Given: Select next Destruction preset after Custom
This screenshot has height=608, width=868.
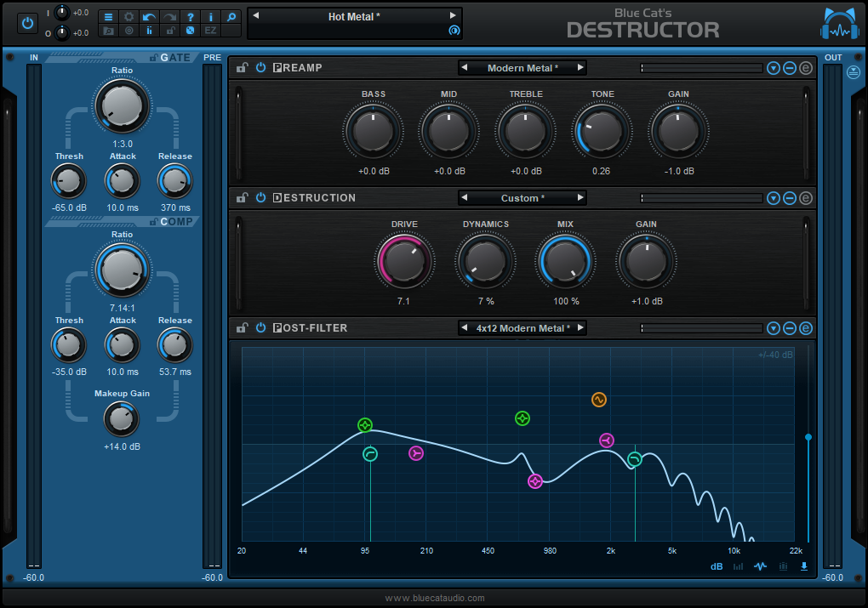Looking at the screenshot, I should [x=580, y=197].
